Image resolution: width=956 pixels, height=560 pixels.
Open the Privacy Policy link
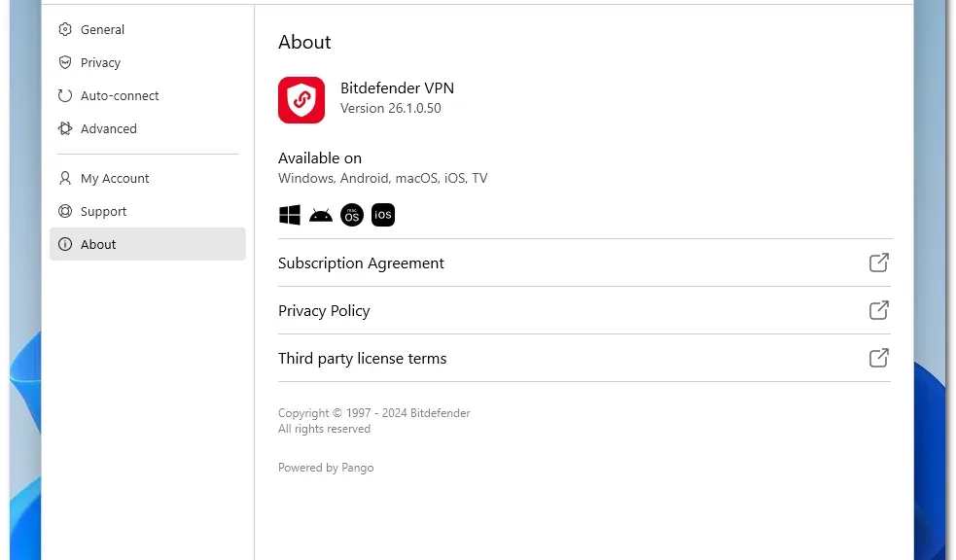[x=584, y=310]
